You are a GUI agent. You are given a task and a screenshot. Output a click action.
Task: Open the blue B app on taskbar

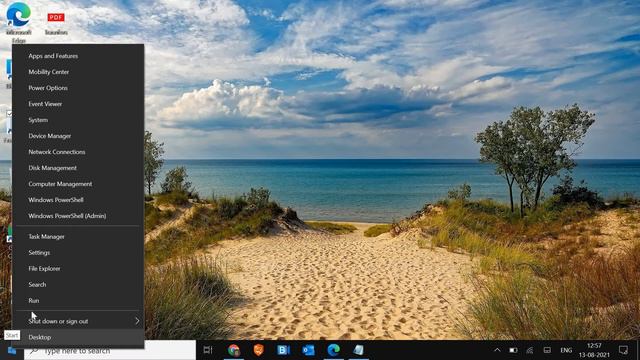283,350
